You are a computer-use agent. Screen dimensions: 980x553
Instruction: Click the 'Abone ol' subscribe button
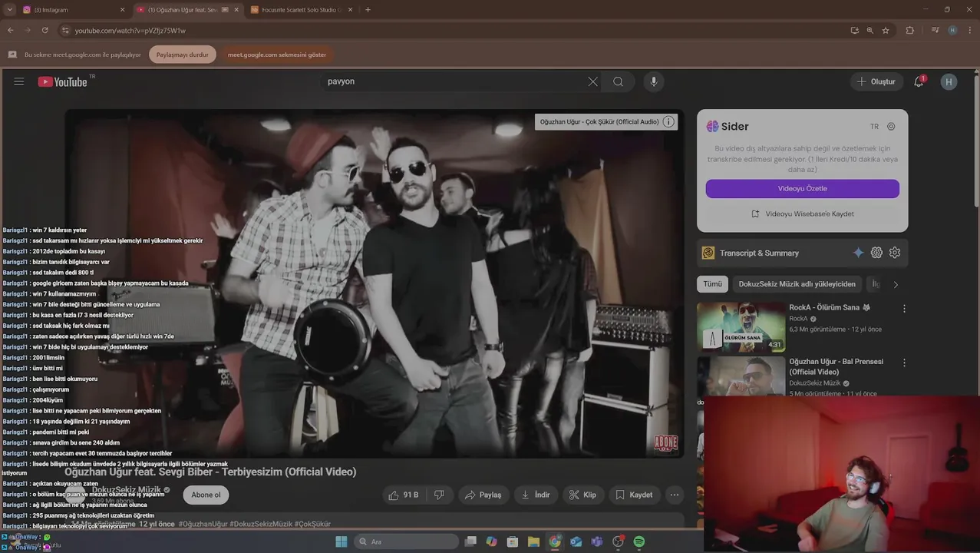point(206,495)
